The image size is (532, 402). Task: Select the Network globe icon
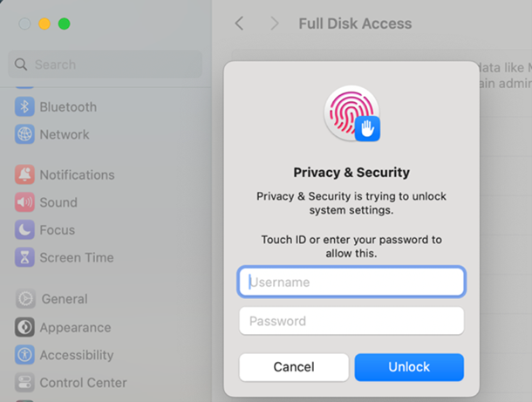[24, 134]
